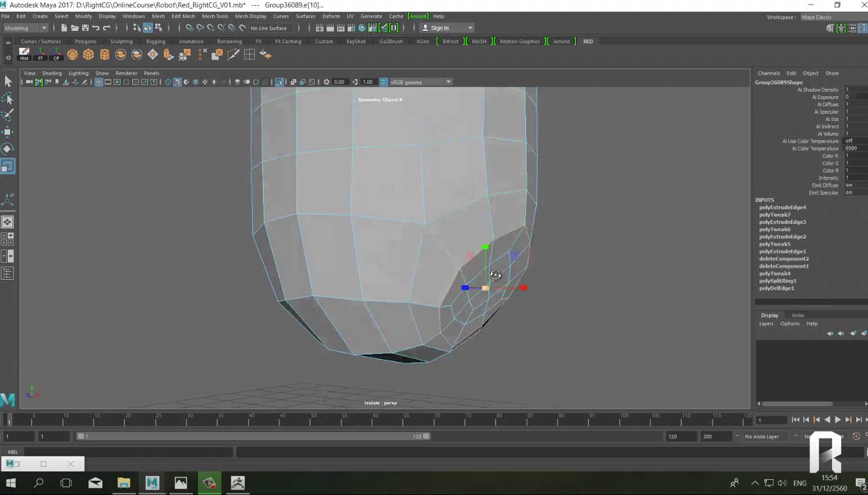Switch to the Sculpting shelf tab

121,42
